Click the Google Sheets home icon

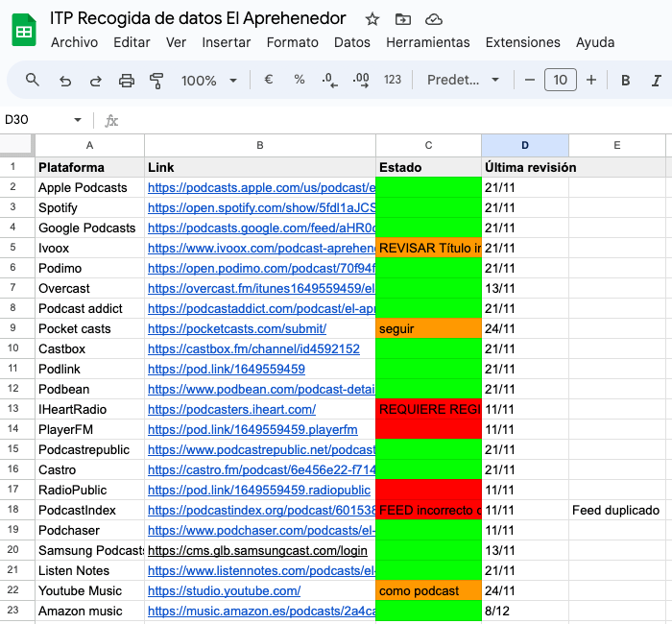pyautogui.click(x=24, y=31)
